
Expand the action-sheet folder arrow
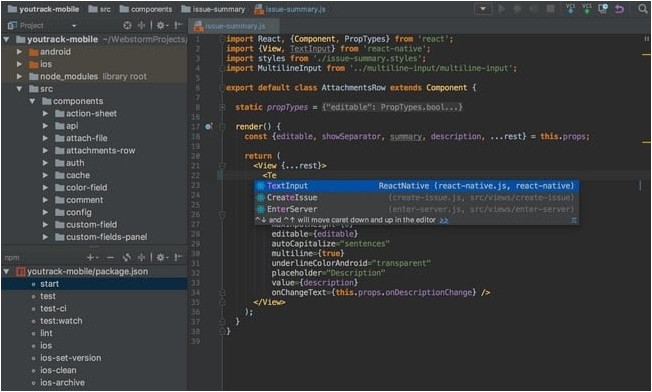[x=45, y=113]
